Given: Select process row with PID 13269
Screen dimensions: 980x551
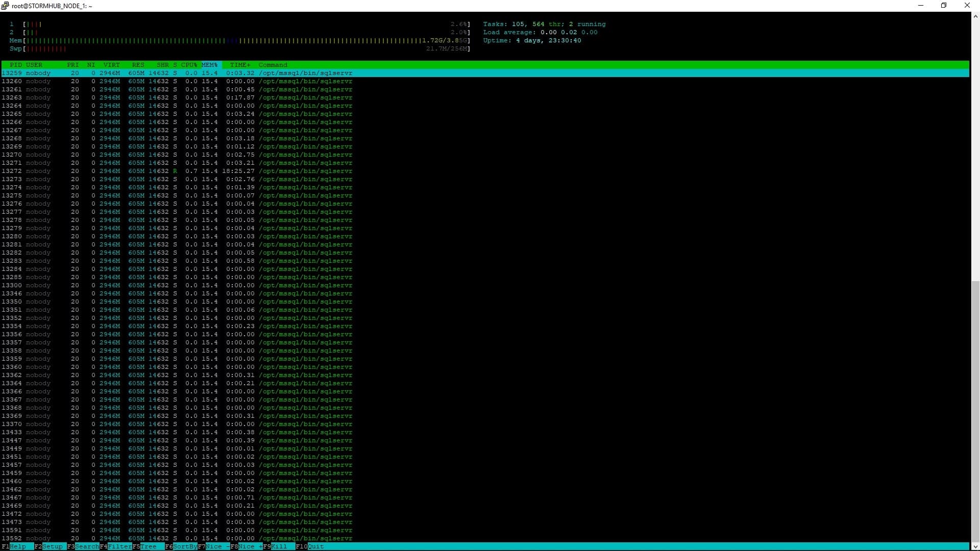Looking at the screenshot, I should 177,146.
